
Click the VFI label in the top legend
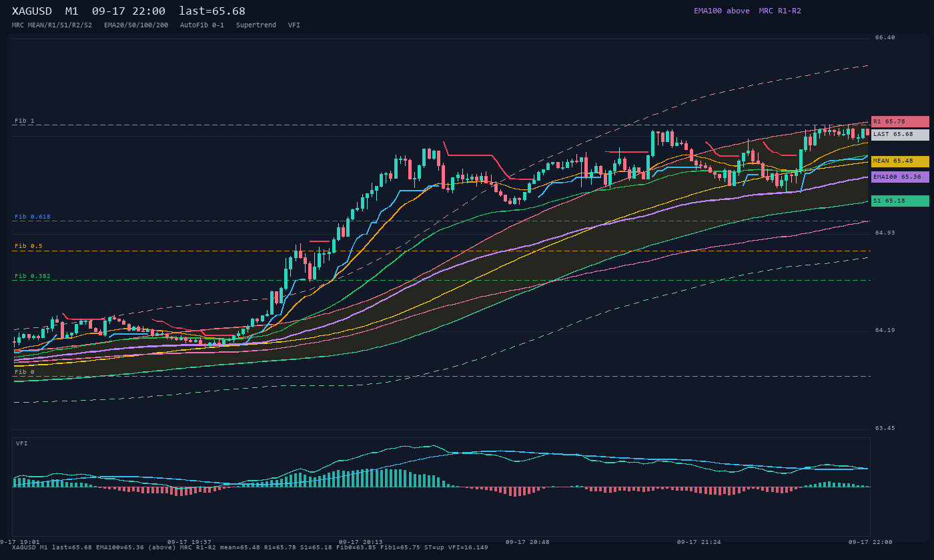click(x=294, y=25)
